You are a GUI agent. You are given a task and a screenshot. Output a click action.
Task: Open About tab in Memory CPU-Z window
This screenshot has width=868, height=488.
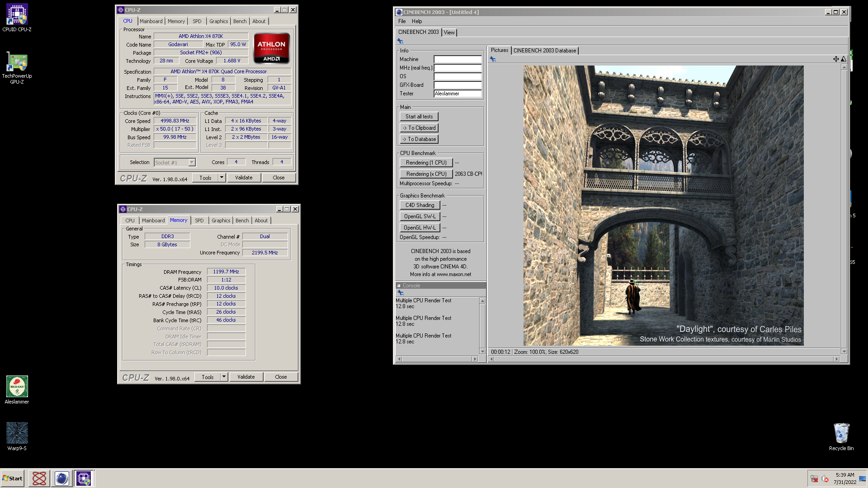(261, 221)
